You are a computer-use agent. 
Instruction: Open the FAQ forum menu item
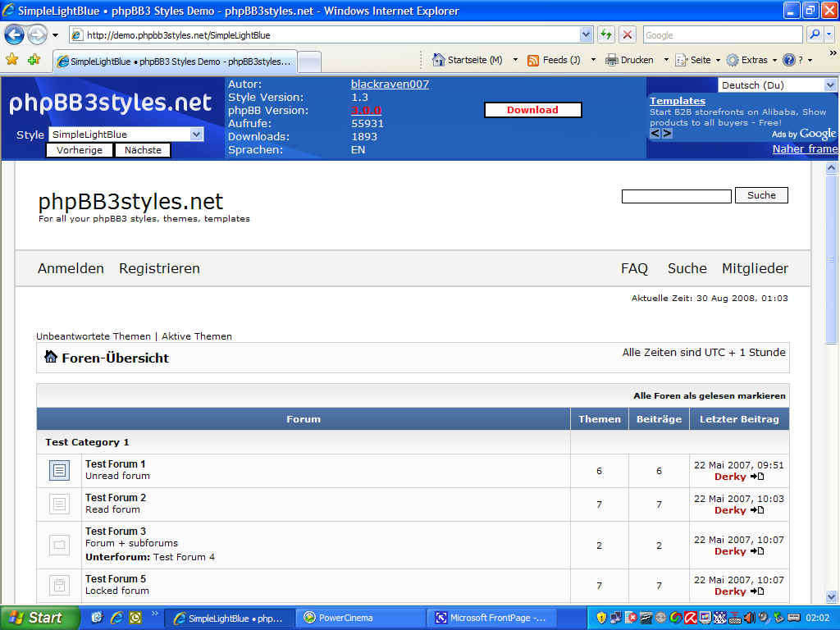click(634, 268)
